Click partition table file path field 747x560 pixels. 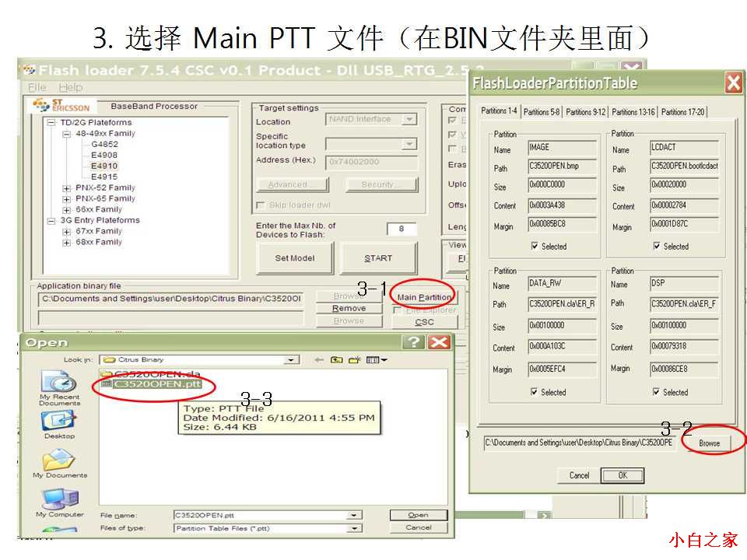[x=579, y=443]
